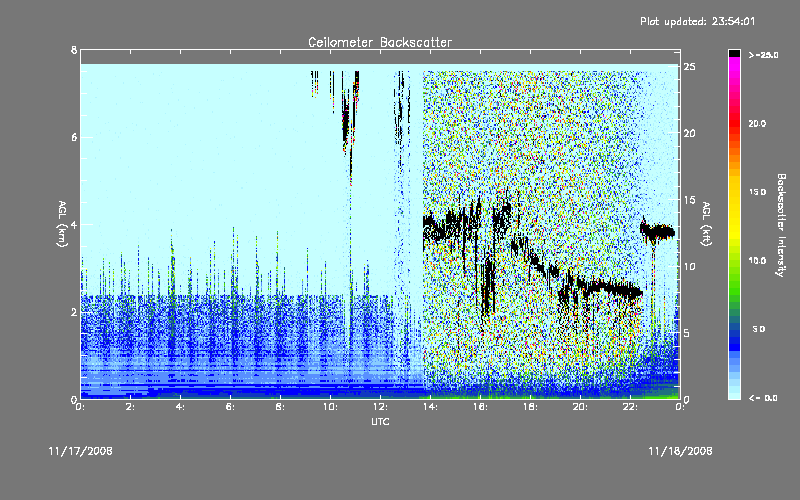Click the "10.0" colorbar value
This screenshot has height=500, width=800.
757,261
